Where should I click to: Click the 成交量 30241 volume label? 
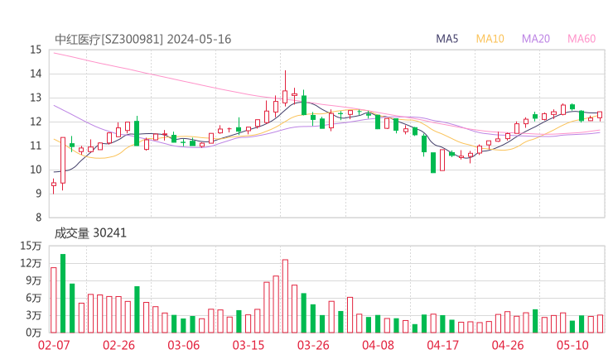tap(90, 233)
